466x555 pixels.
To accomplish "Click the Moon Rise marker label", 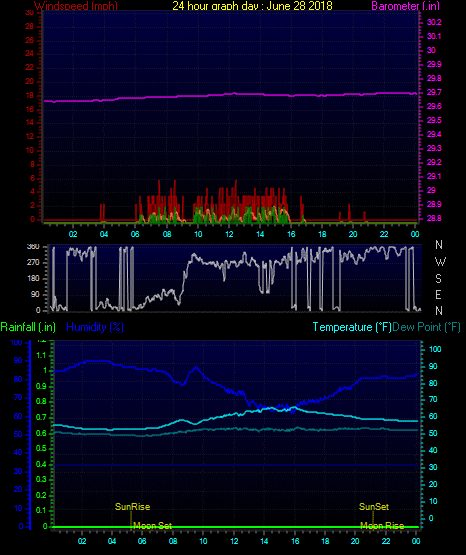I will (382, 526).
